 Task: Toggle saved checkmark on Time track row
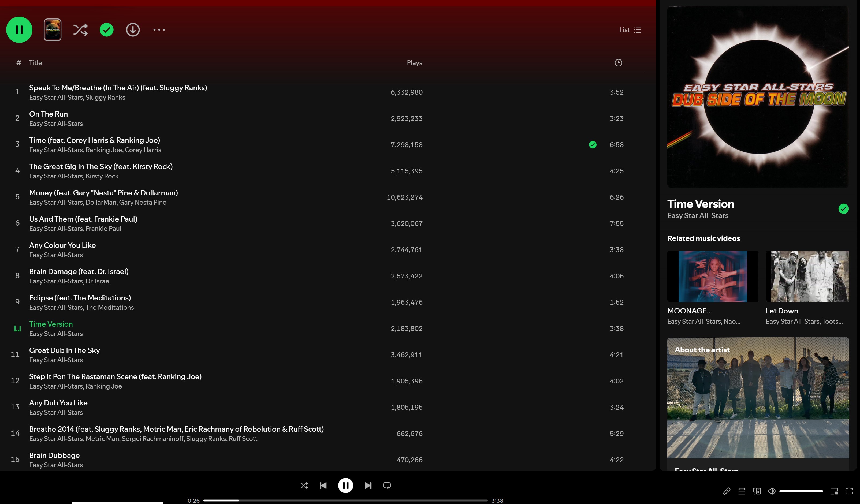tap(593, 145)
